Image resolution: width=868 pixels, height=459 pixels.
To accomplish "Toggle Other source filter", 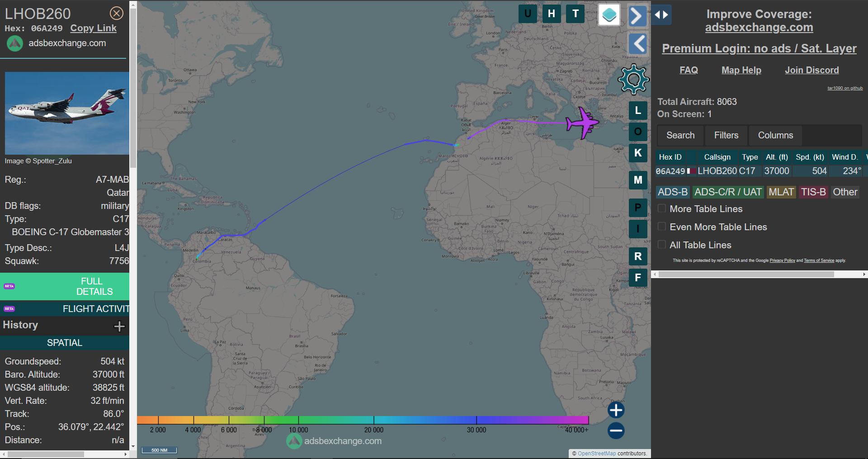I will click(845, 192).
